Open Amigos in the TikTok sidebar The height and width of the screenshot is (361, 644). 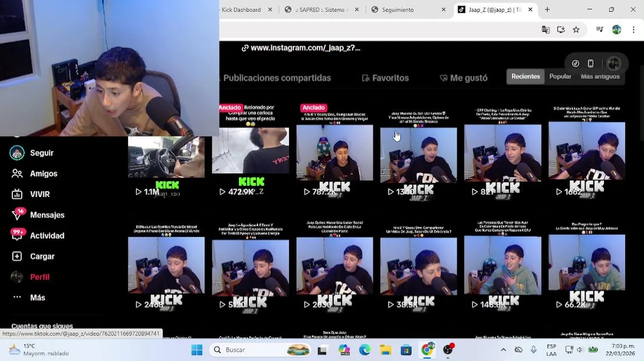point(34,173)
